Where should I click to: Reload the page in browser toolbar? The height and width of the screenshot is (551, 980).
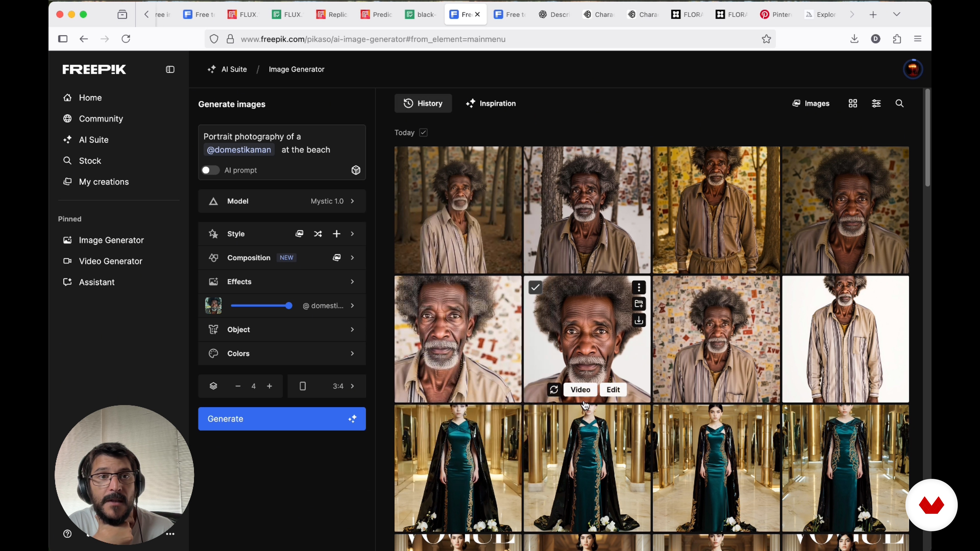pyautogui.click(x=126, y=39)
